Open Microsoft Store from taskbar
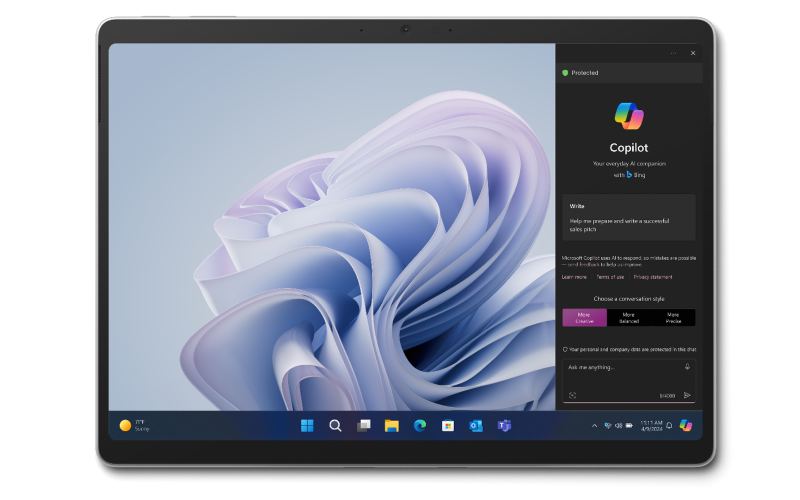Viewport: 800px width, 500px height. [448, 426]
